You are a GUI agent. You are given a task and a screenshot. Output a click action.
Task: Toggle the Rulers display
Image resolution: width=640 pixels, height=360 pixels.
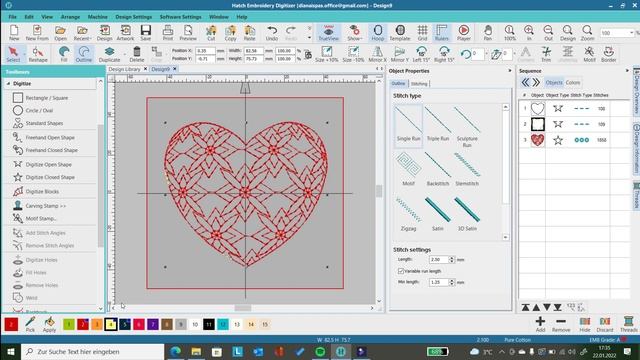point(441,33)
